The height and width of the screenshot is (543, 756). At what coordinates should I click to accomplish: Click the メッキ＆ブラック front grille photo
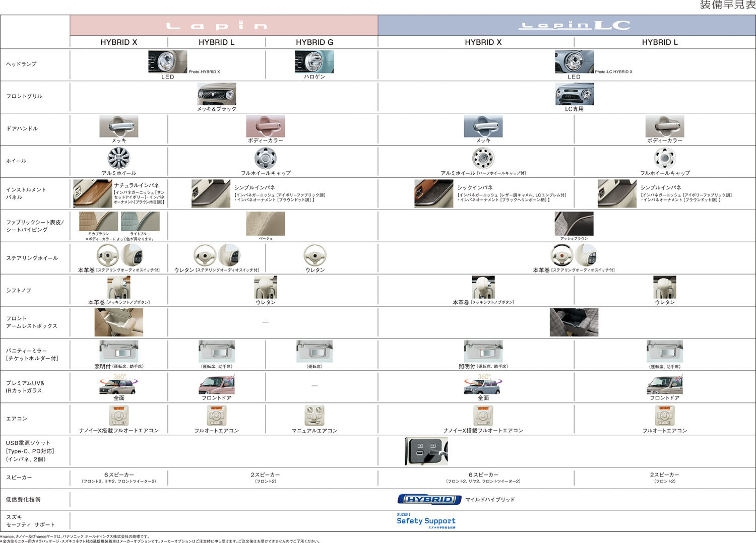[217, 94]
